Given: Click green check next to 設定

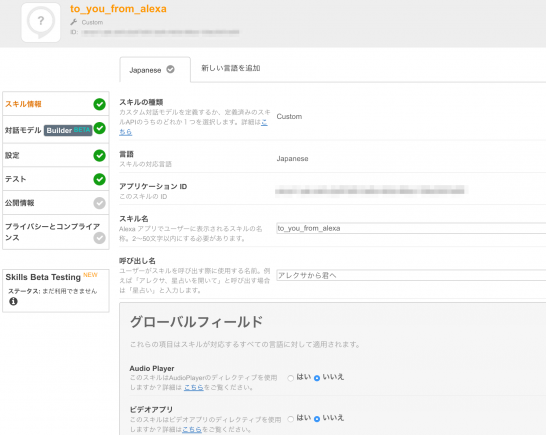Looking at the screenshot, I should (99, 155).
